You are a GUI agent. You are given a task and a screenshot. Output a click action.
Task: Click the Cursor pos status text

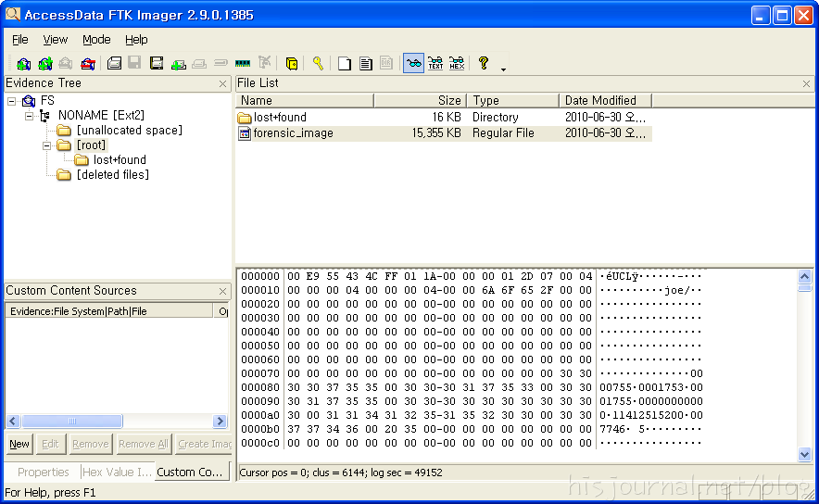(x=341, y=472)
